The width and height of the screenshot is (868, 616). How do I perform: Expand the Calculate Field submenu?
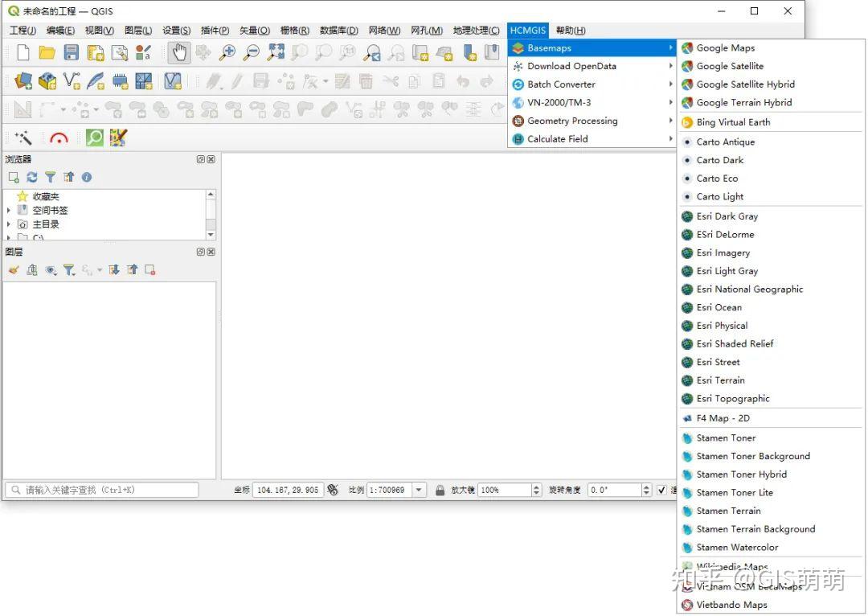coord(592,139)
